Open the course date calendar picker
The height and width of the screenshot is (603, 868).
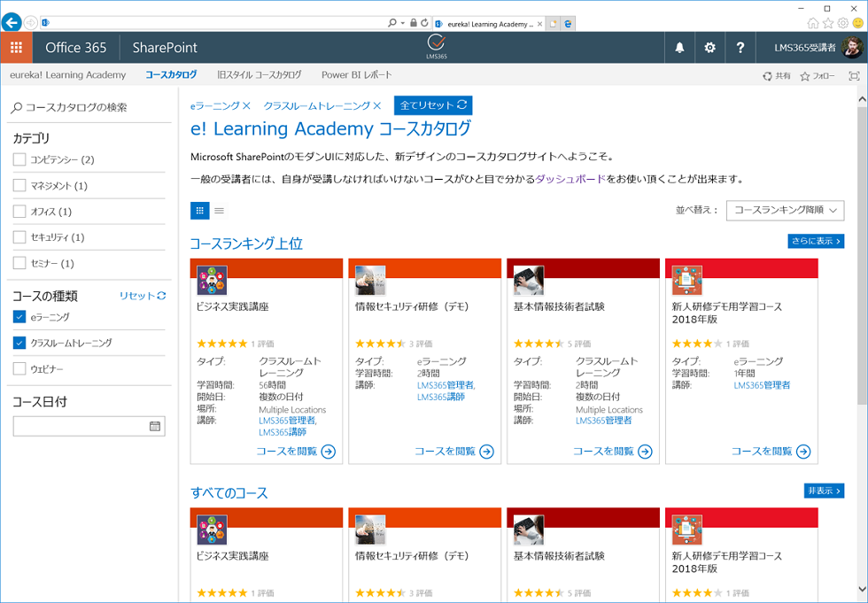155,426
